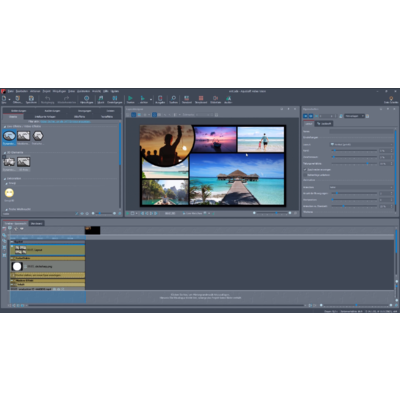The height and width of the screenshot is (400, 400).
Task: Select the oval mask effect thumbnail
Action: click(9, 136)
